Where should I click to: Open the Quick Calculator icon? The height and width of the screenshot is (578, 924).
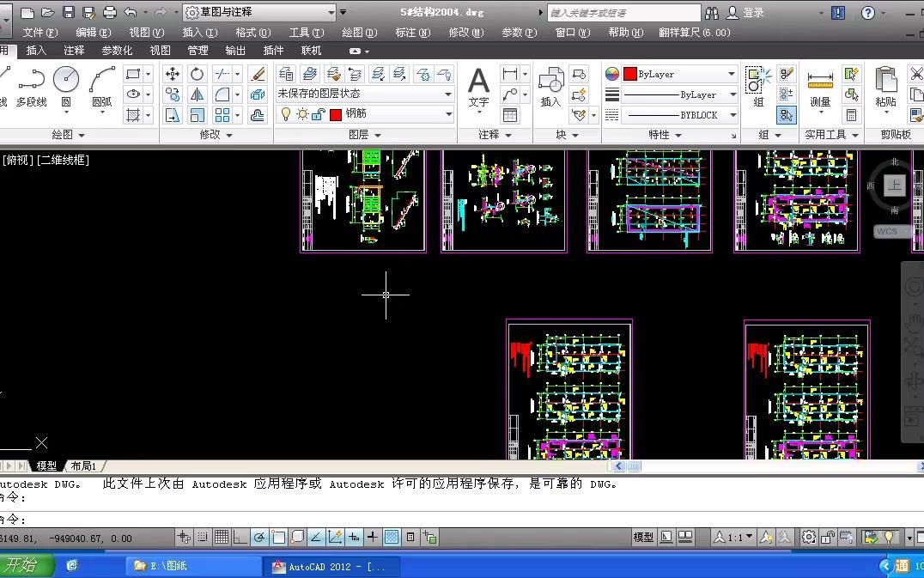pyautogui.click(x=852, y=115)
